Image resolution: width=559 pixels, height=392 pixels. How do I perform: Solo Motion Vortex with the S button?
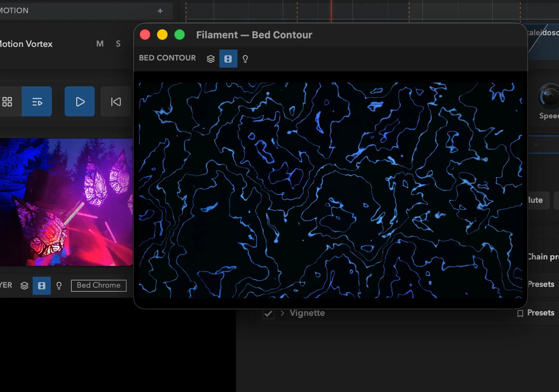pos(118,44)
